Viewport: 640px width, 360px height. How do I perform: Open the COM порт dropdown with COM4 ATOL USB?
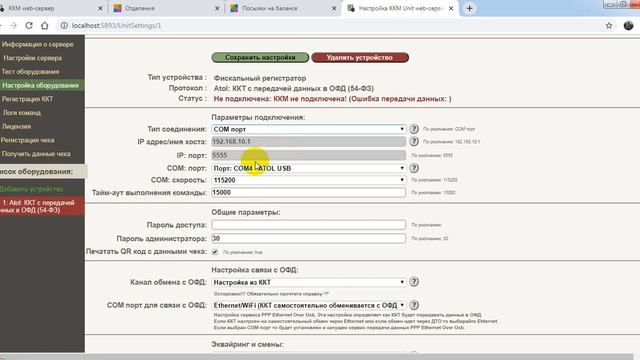click(309, 168)
